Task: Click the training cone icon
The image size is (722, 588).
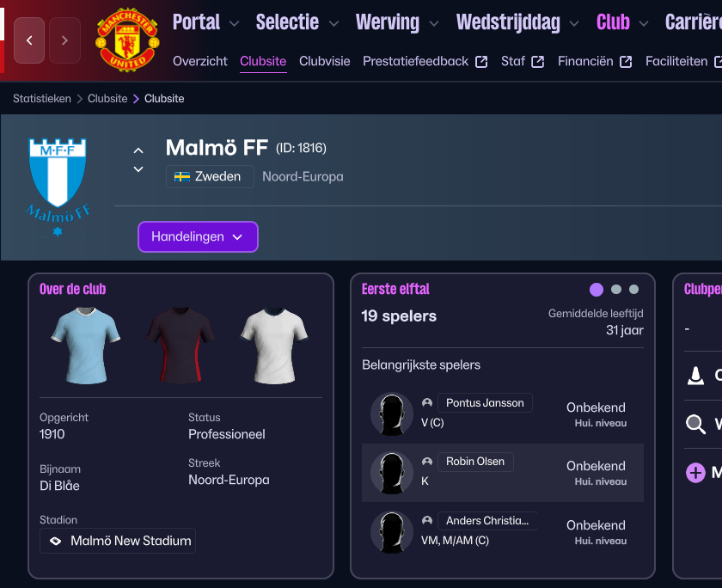Action: coord(695,376)
